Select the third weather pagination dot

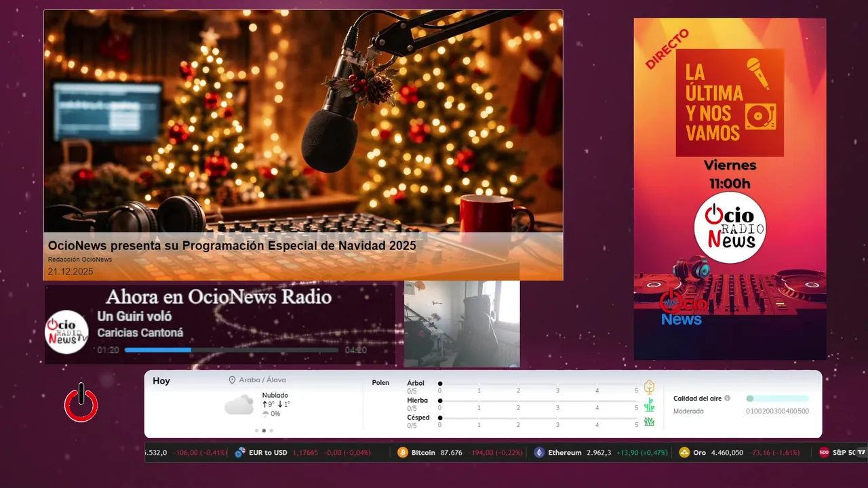click(271, 430)
